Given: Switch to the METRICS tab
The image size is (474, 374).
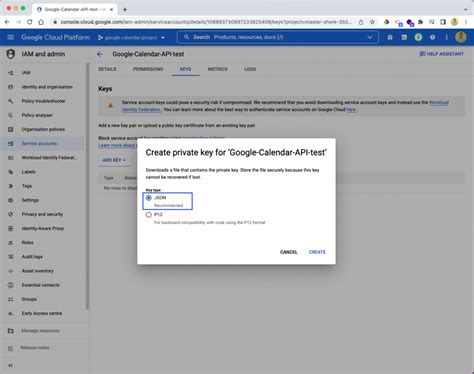Looking at the screenshot, I should [x=218, y=69].
